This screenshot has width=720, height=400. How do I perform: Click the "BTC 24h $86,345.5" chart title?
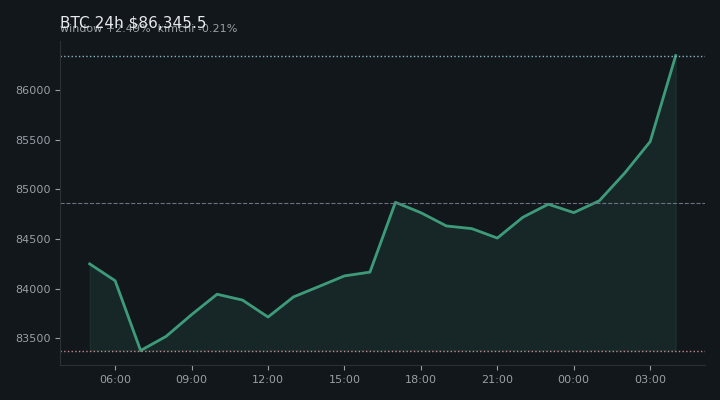tap(133, 22)
